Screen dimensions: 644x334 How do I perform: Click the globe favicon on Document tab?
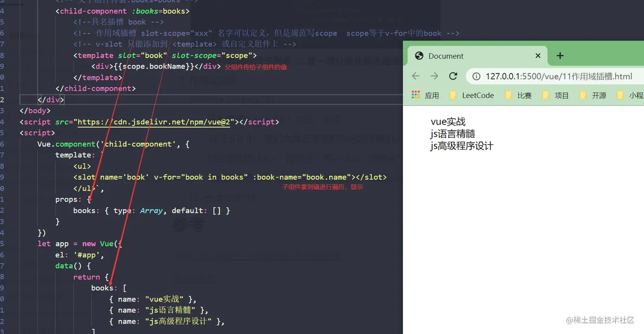(419, 56)
